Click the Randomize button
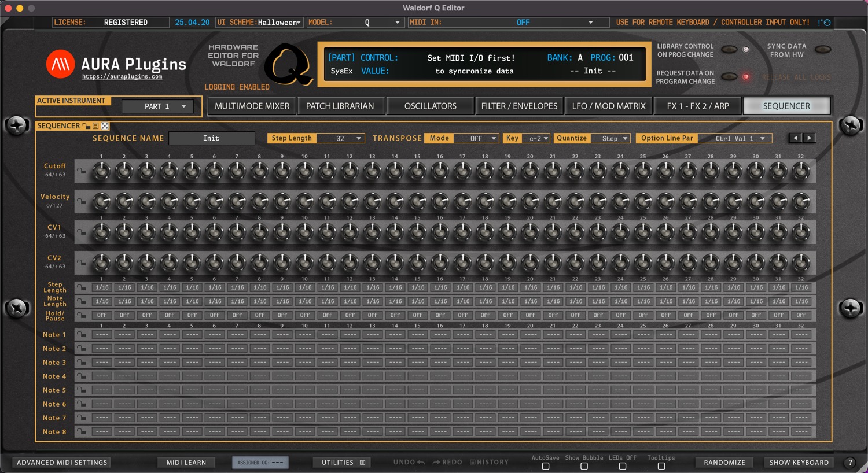This screenshot has width=868, height=473. pos(724,463)
